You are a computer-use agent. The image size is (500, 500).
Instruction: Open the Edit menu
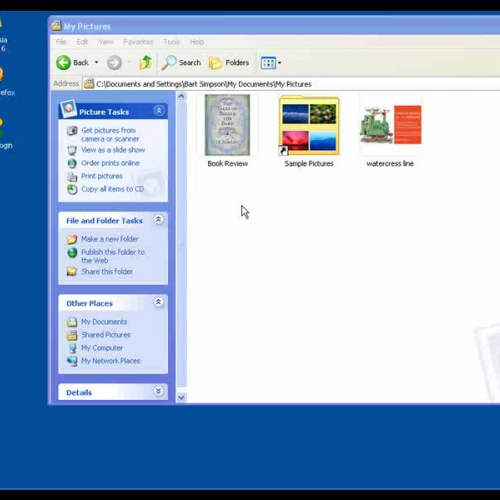(x=82, y=42)
